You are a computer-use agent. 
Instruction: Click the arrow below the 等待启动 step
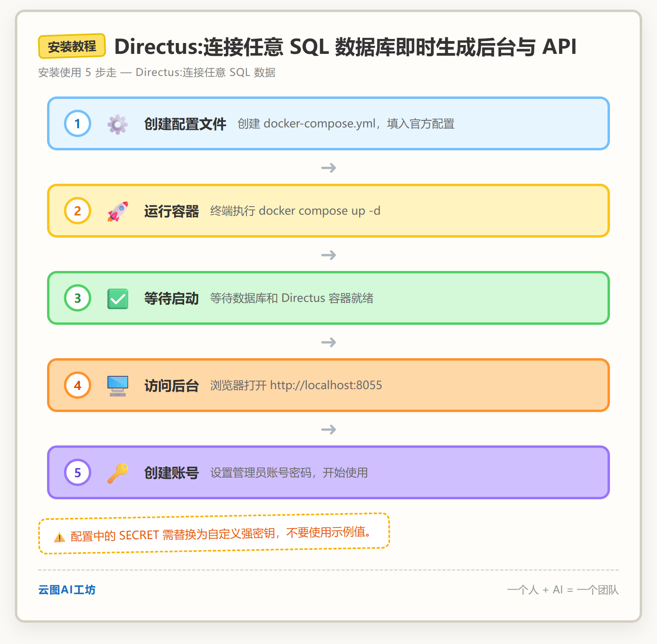(328, 342)
